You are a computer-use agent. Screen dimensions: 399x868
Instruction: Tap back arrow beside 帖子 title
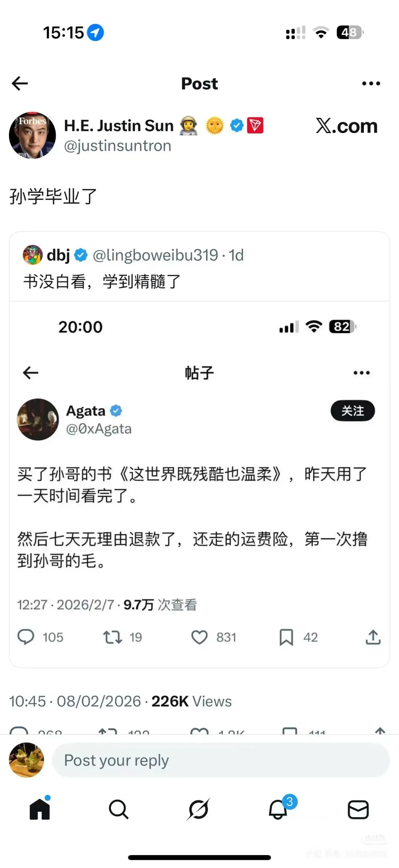[31, 373]
